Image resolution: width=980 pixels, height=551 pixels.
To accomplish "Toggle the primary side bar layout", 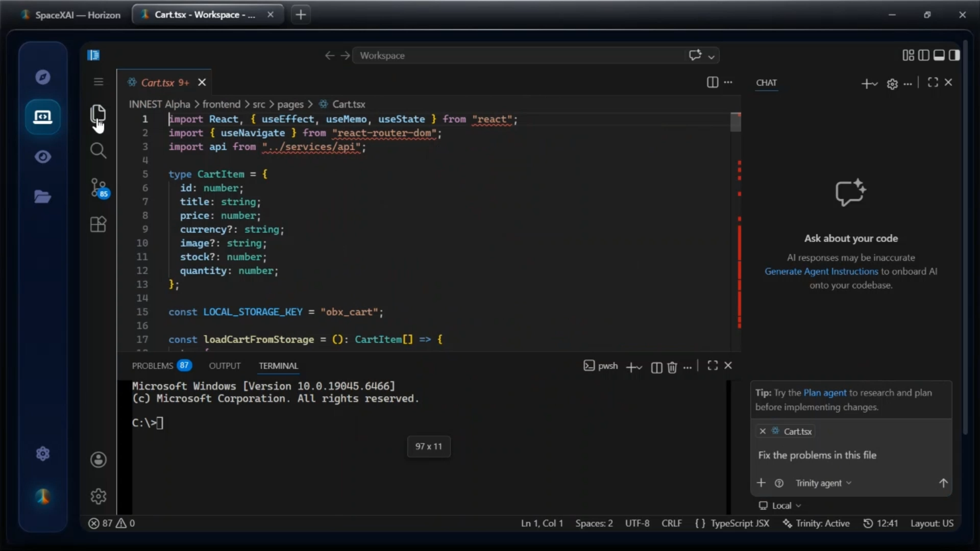I will (924, 55).
